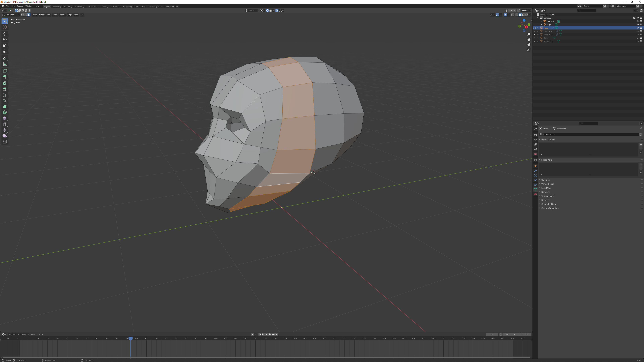Select the Add Cube tool
The height and width of the screenshot is (362, 644).
[x=5, y=71]
